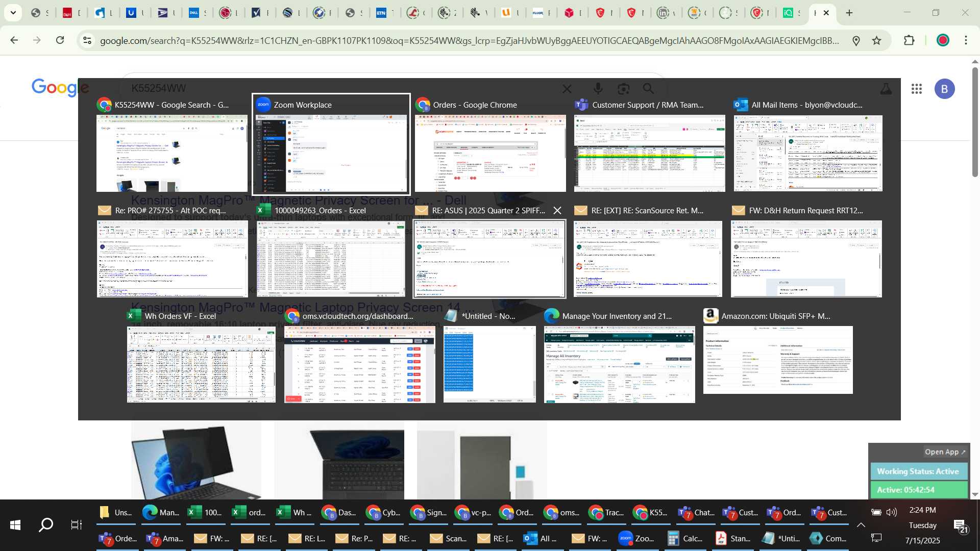Close the active browser tab
Viewport: 980px width, 551px height.
pyautogui.click(x=826, y=13)
